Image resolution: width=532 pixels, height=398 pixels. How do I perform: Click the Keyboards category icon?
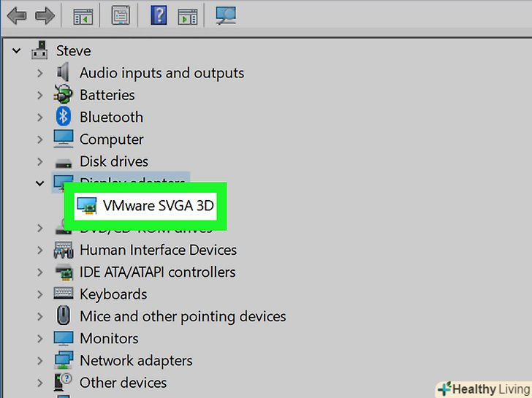[x=64, y=294]
